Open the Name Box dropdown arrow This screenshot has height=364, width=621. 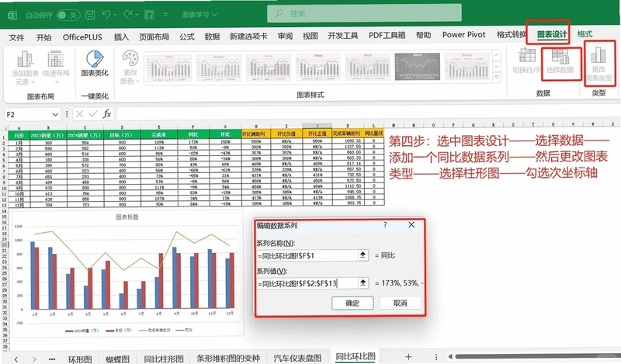pyautogui.click(x=55, y=114)
